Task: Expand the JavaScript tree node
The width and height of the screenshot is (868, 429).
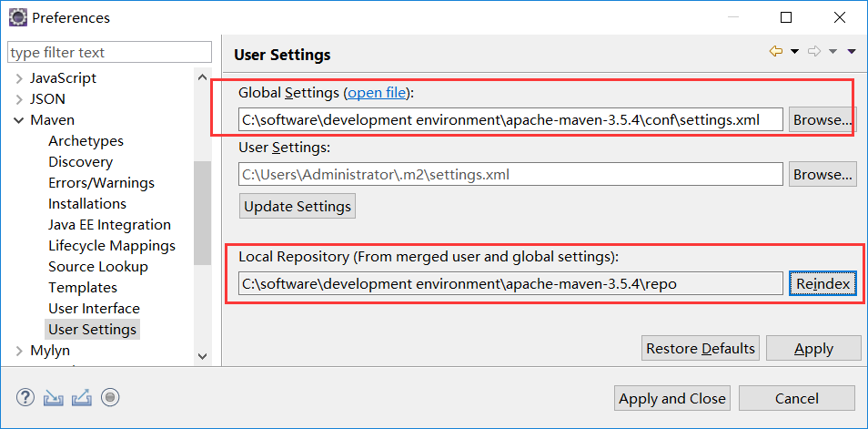Action: (x=18, y=78)
